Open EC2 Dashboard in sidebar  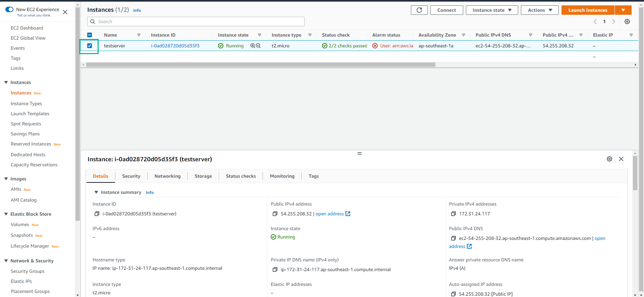(27, 28)
